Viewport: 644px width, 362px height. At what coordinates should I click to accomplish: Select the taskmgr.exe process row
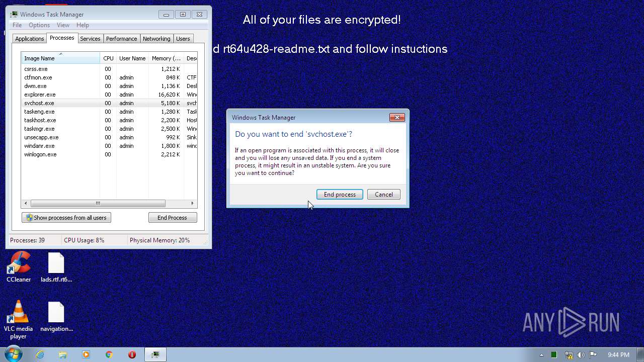[109, 129]
